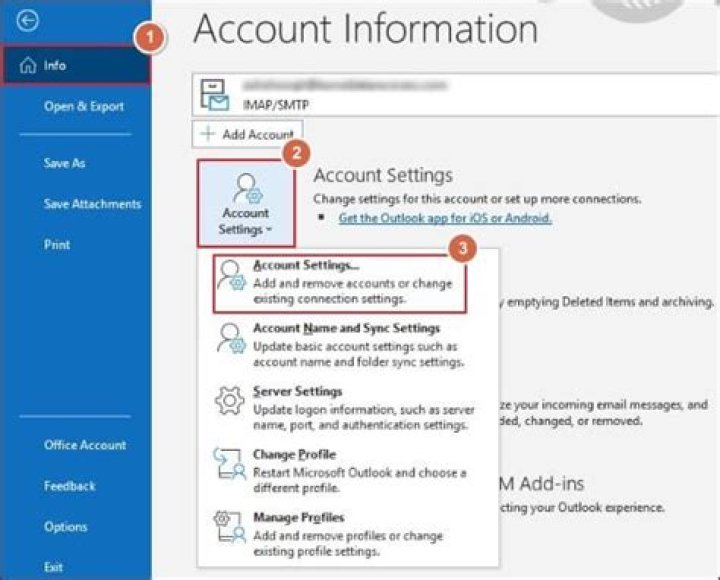
Task: Expand the Account Settings dropdown button
Action: [245, 203]
